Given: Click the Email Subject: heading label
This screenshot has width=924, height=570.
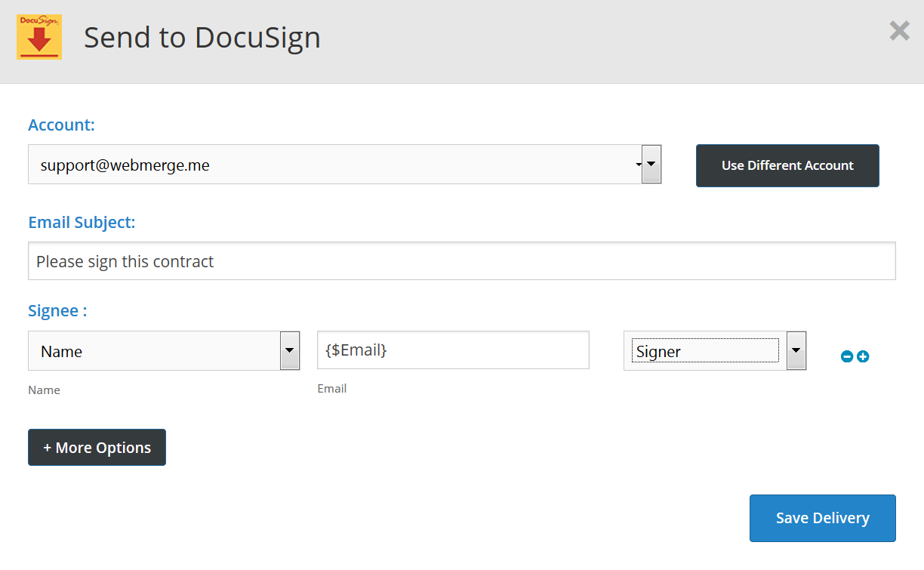Looking at the screenshot, I should [82, 223].
